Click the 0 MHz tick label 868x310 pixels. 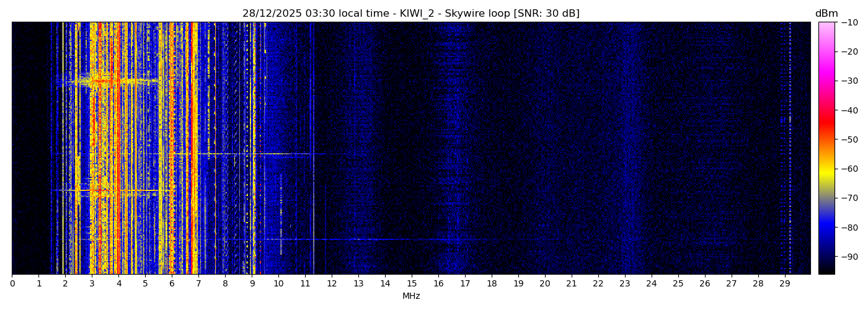[x=12, y=284]
